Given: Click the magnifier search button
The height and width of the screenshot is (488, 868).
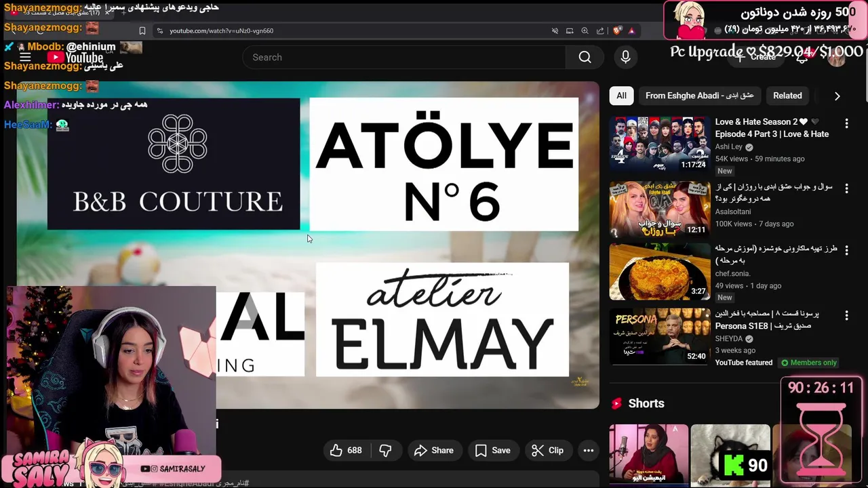Looking at the screenshot, I should (585, 58).
